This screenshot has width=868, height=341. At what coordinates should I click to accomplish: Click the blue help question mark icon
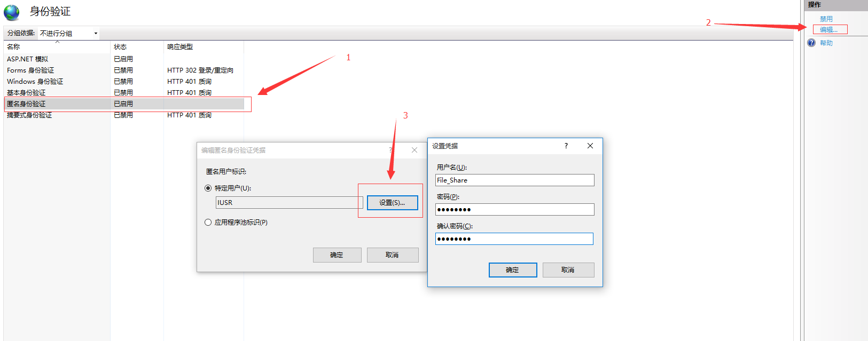tap(811, 43)
